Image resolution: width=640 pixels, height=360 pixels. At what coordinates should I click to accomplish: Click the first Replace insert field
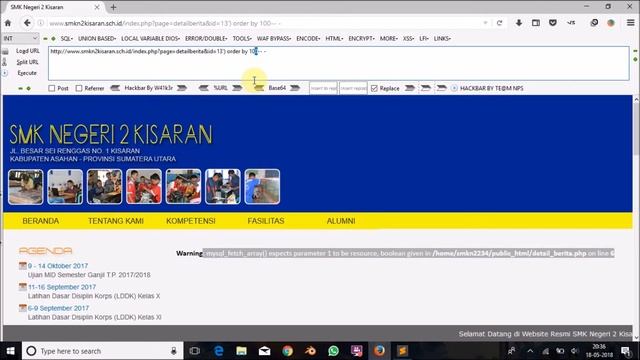coord(323,88)
